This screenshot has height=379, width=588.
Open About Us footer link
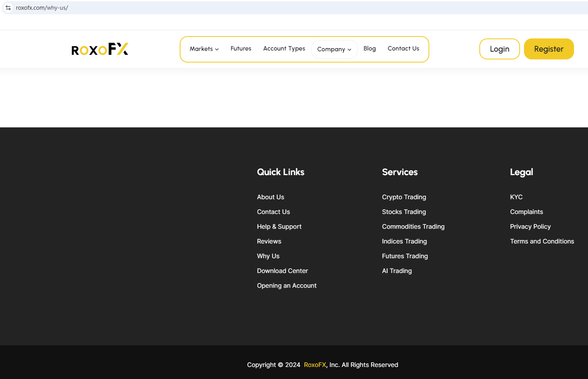[x=271, y=197]
